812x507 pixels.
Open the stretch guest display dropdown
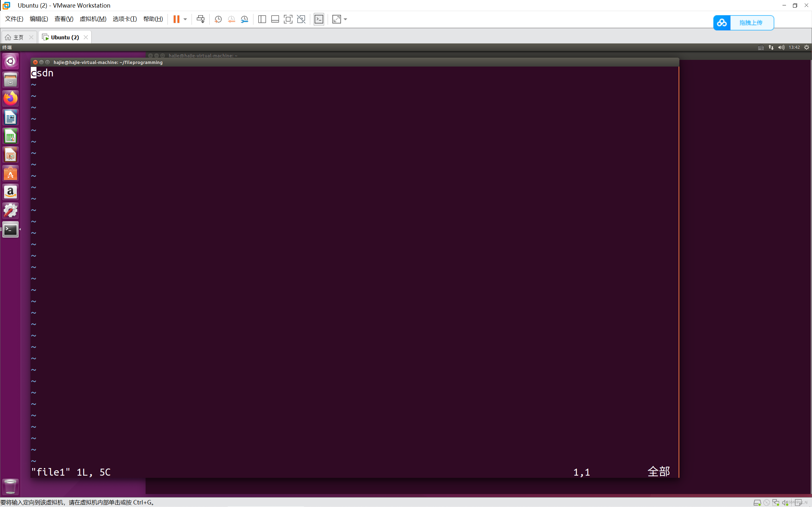346,19
